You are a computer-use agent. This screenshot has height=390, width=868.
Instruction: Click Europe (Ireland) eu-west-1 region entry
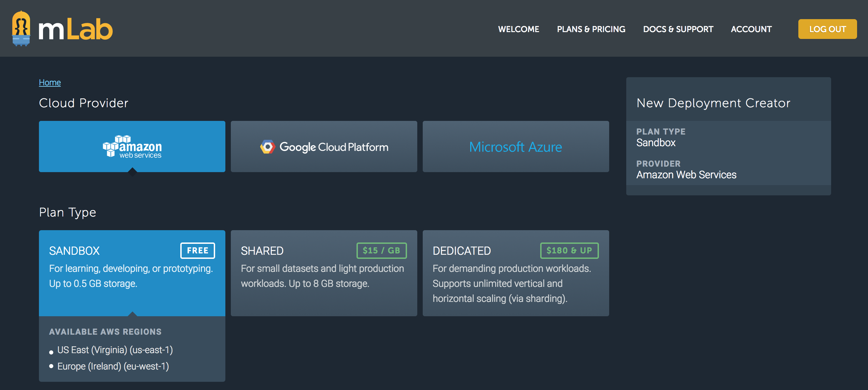pos(113,366)
